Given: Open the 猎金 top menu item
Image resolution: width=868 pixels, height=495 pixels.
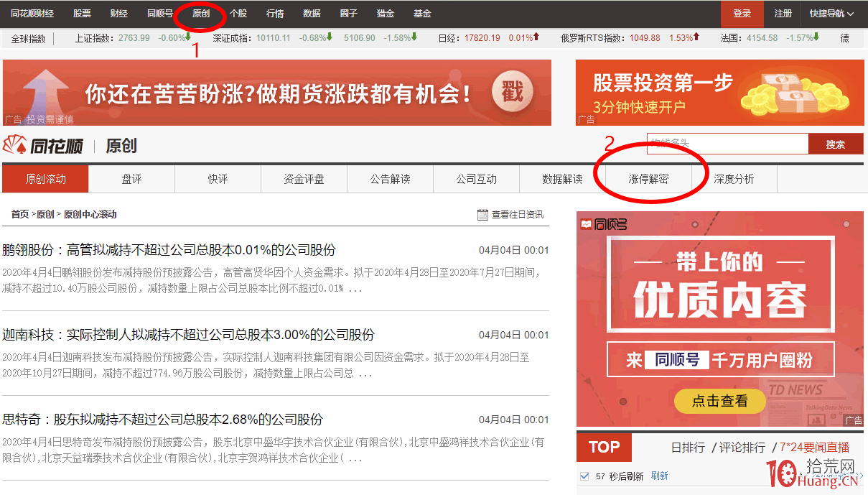Looking at the screenshot, I should [386, 14].
